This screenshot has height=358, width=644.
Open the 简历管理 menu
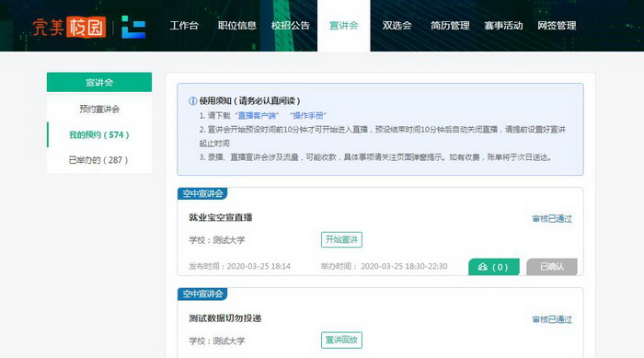pos(450,26)
